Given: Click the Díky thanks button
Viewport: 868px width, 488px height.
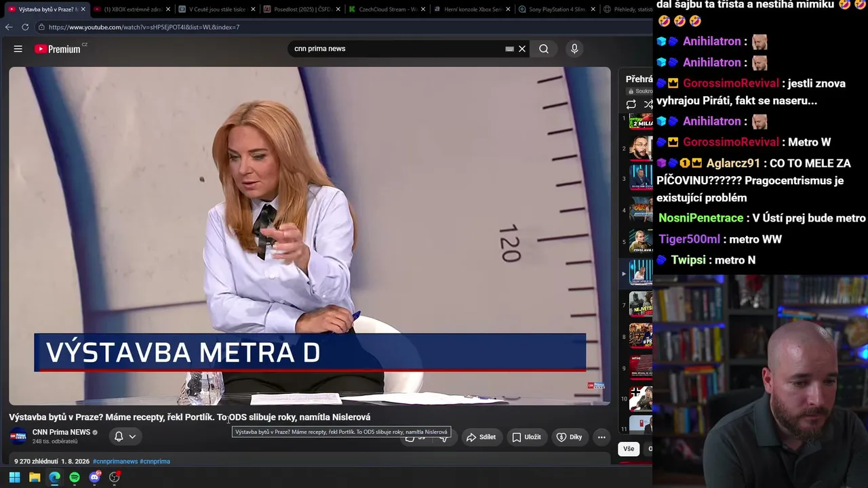Looking at the screenshot, I should pos(570,437).
